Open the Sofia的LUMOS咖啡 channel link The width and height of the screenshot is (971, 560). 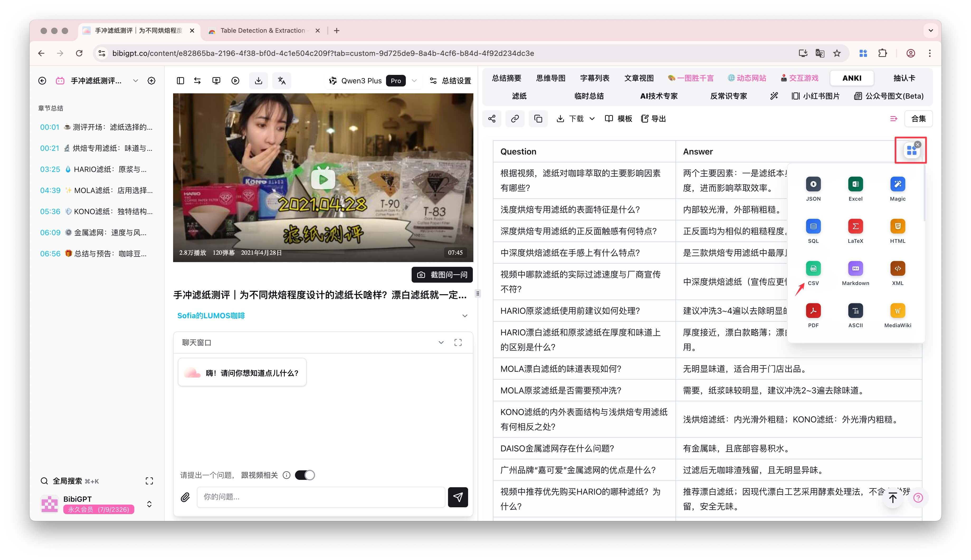(x=211, y=316)
